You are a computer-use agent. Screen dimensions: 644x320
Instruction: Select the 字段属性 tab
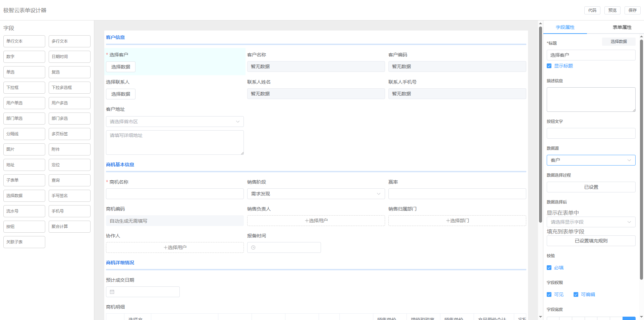[x=565, y=27]
